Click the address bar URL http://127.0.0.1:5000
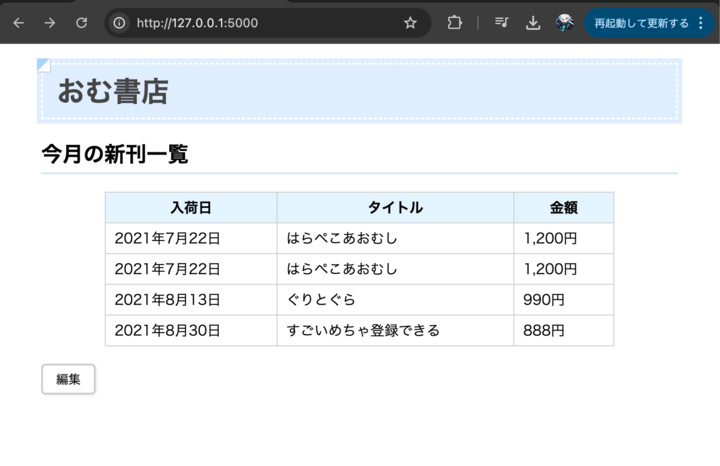Image resolution: width=720 pixels, height=466 pixels. [197, 23]
